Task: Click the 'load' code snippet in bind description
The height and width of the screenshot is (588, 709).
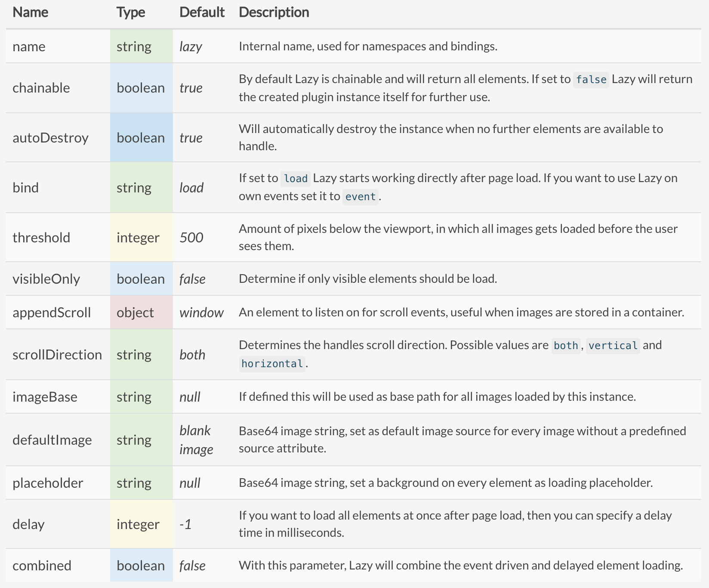Action: [x=296, y=179]
